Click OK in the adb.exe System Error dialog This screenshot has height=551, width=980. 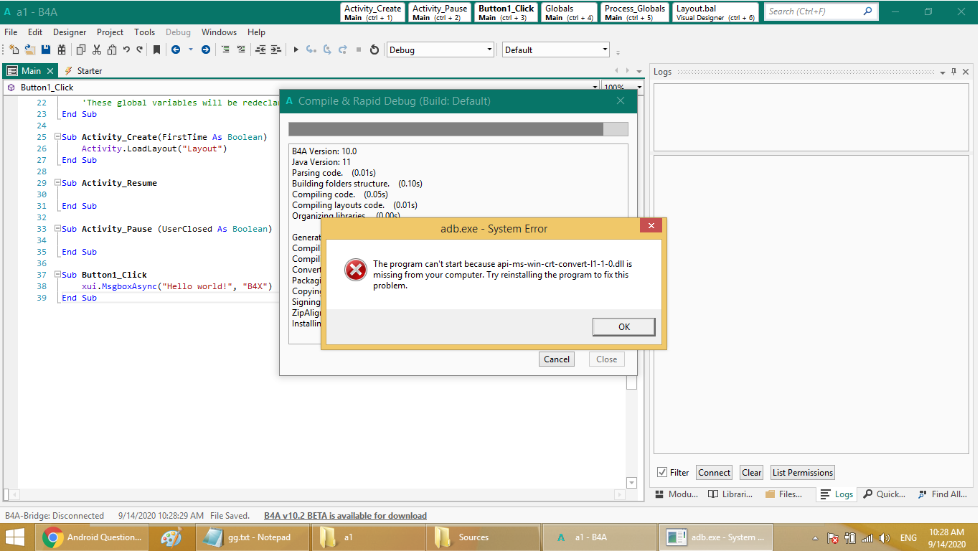click(x=624, y=326)
